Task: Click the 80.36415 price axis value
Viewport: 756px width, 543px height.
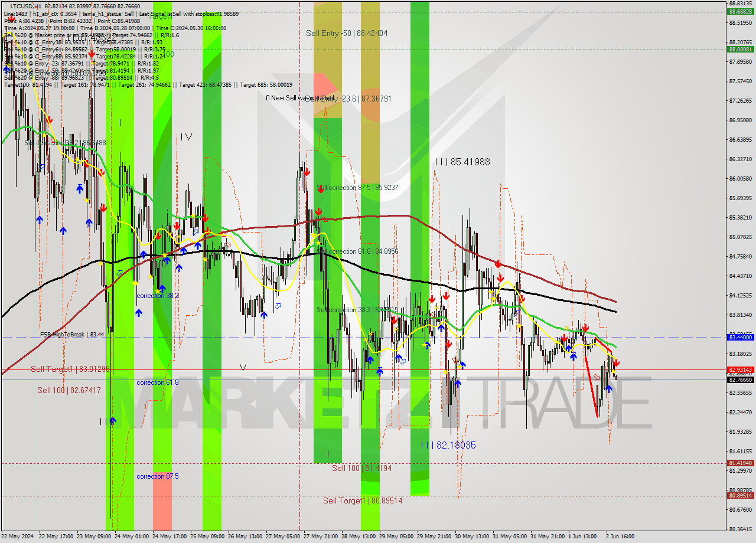Action: 741,529
